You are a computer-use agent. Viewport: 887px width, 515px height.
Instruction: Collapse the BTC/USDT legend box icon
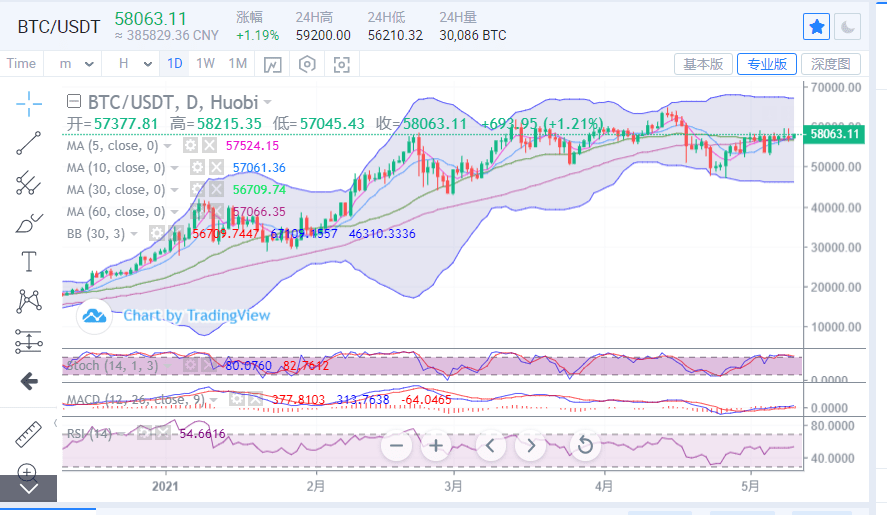[74, 102]
